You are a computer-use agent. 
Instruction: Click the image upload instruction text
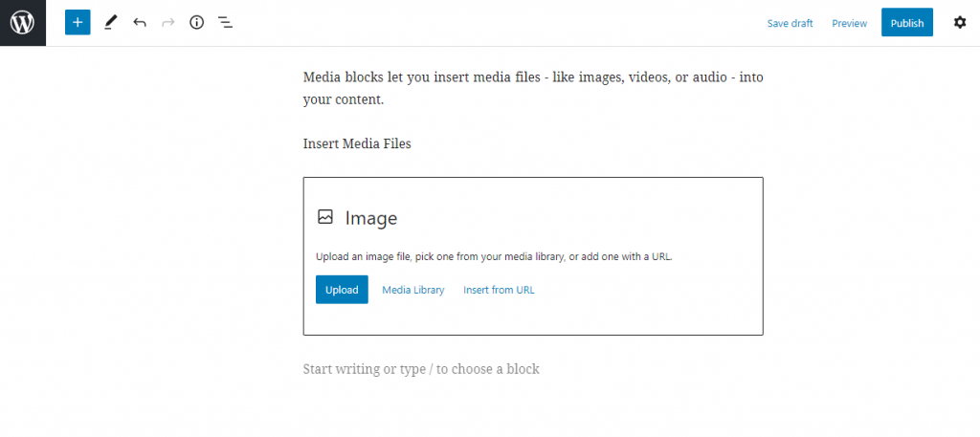tap(494, 256)
